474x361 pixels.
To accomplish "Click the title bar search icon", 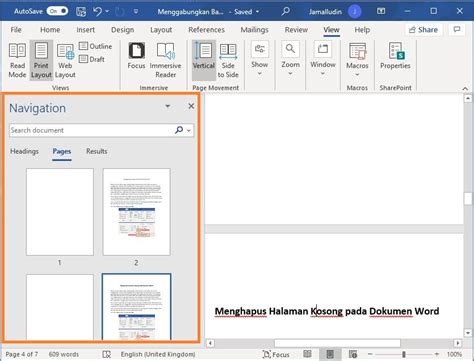I will click(285, 11).
